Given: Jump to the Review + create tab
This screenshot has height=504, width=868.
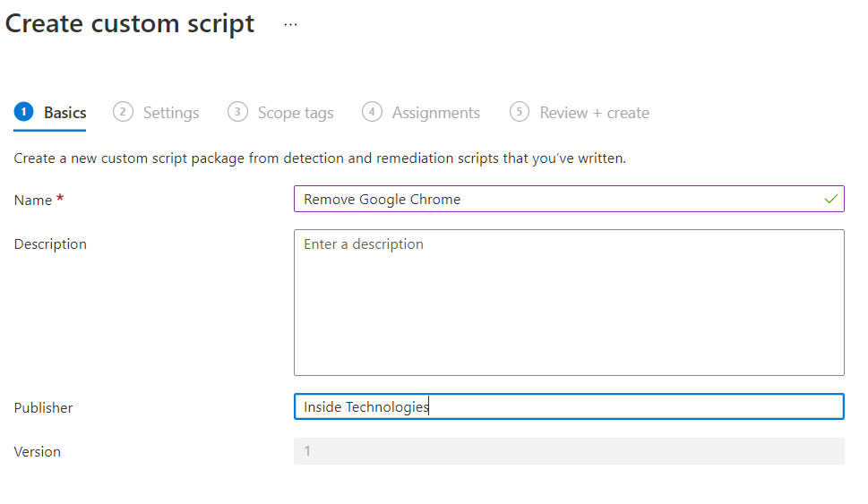Looking at the screenshot, I should click(x=595, y=113).
